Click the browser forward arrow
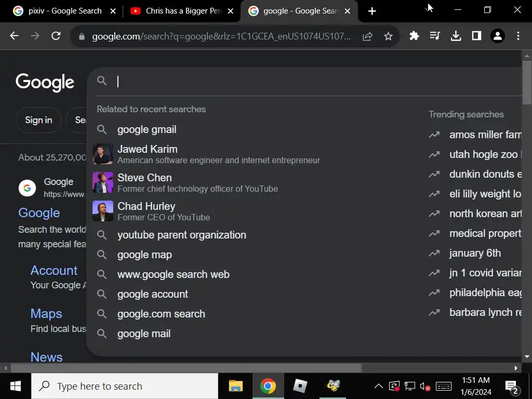532x399 pixels. coord(35,36)
